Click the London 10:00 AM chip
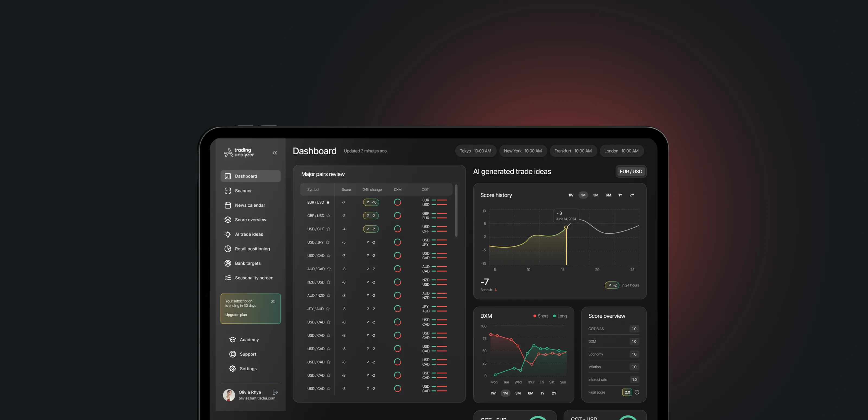Screen dimensions: 868x420 621,151
